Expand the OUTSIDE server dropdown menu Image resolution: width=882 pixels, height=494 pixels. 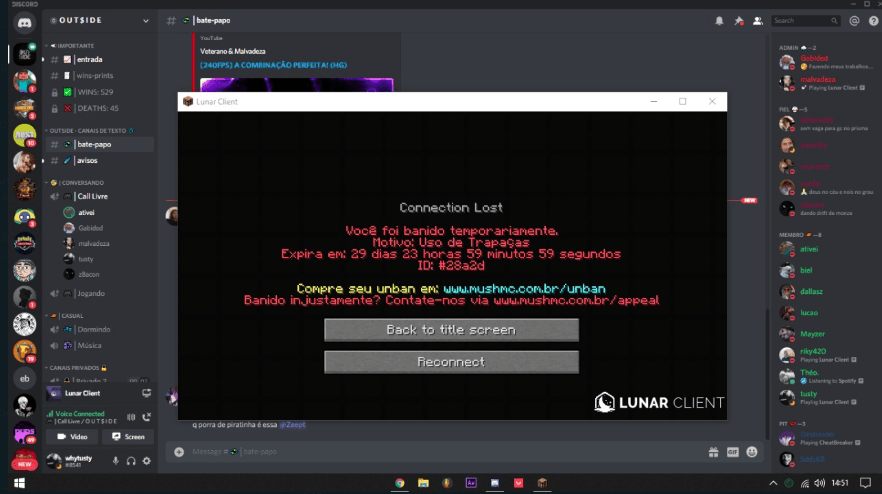146,21
